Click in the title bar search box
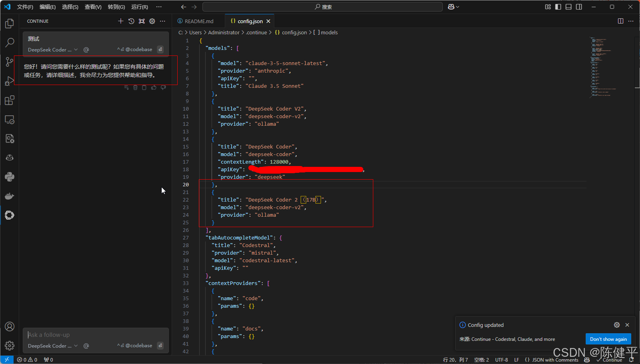The width and height of the screenshot is (640, 364). 323,7
